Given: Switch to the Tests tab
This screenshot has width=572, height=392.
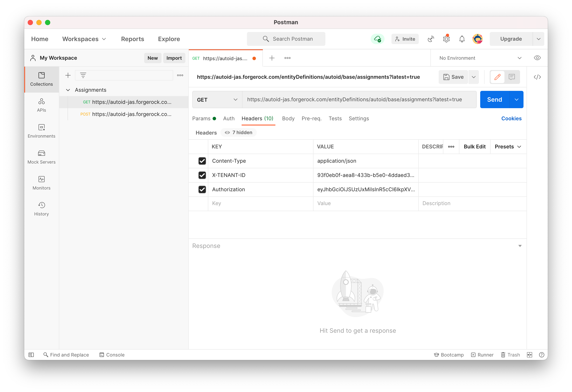Looking at the screenshot, I should tap(335, 119).
